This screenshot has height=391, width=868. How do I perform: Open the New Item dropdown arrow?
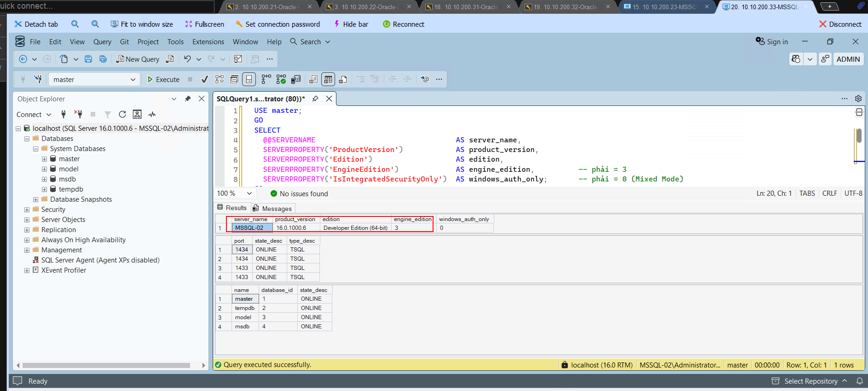pyautogui.click(x=76, y=59)
